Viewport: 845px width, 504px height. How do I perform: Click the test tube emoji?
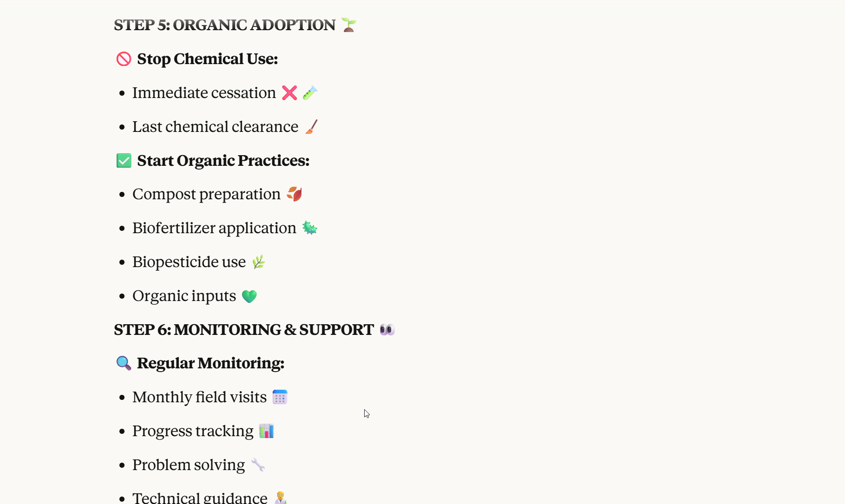coord(310,93)
